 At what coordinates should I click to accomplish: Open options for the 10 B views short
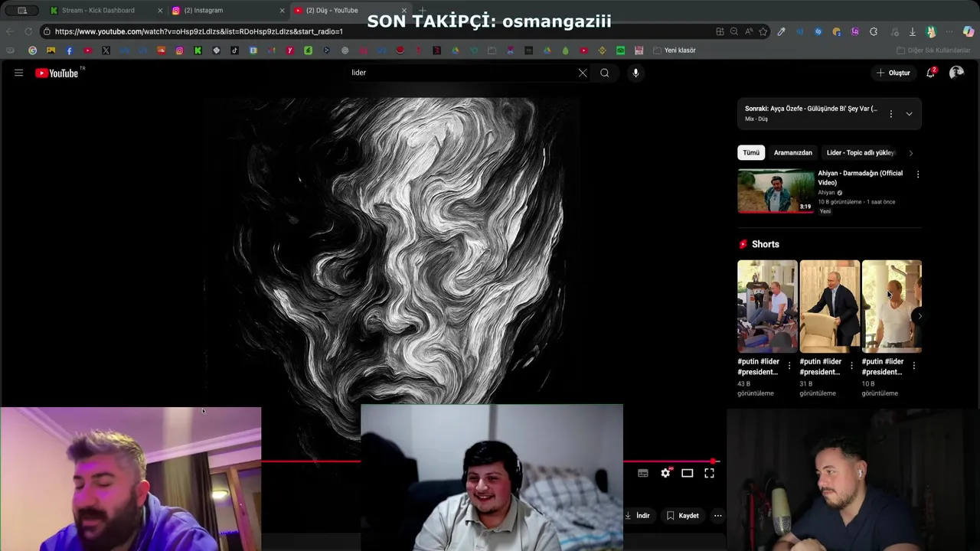(913, 366)
